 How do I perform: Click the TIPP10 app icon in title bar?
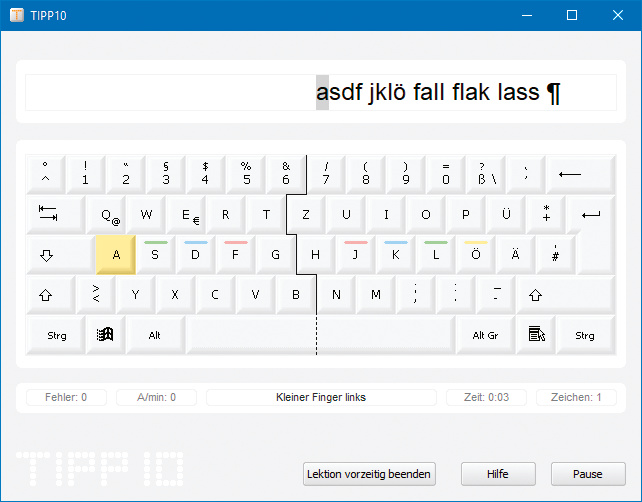17,15
